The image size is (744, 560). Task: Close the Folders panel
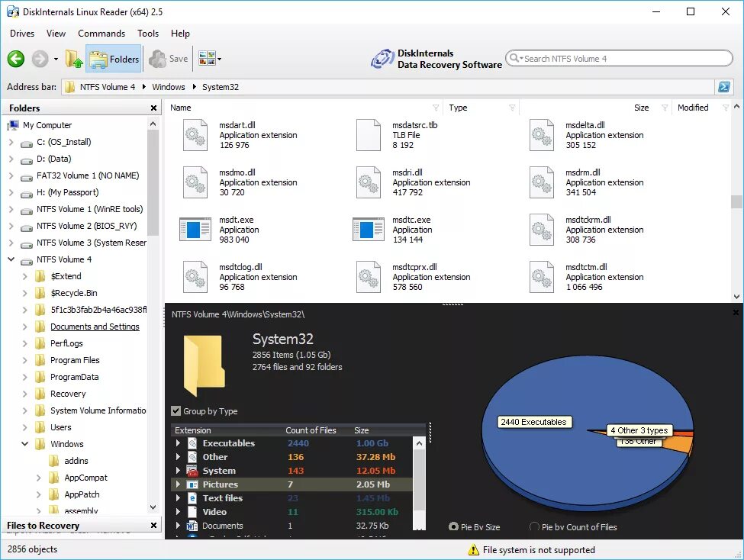pyautogui.click(x=153, y=108)
